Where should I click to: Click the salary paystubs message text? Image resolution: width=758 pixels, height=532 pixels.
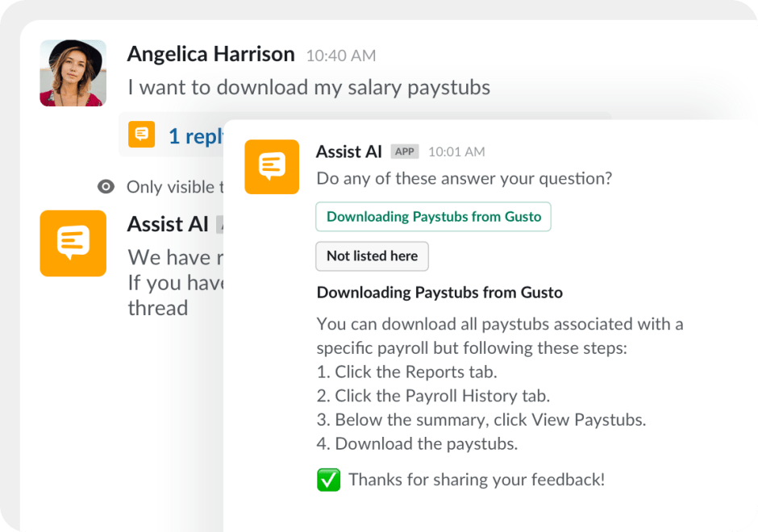click(x=309, y=87)
